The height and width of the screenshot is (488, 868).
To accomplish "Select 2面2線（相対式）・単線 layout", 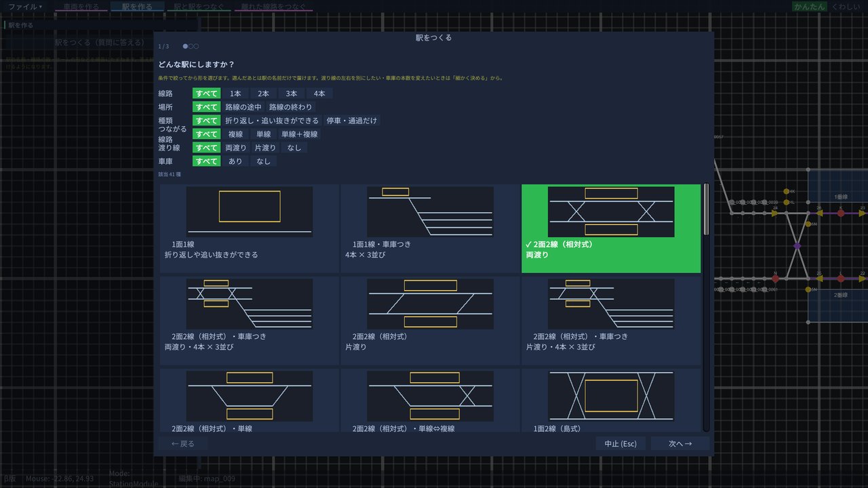I will click(x=250, y=400).
